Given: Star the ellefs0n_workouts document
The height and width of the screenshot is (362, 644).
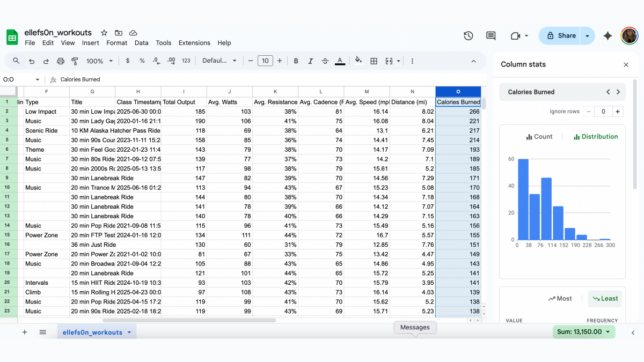Looking at the screenshot, I should 104,33.
